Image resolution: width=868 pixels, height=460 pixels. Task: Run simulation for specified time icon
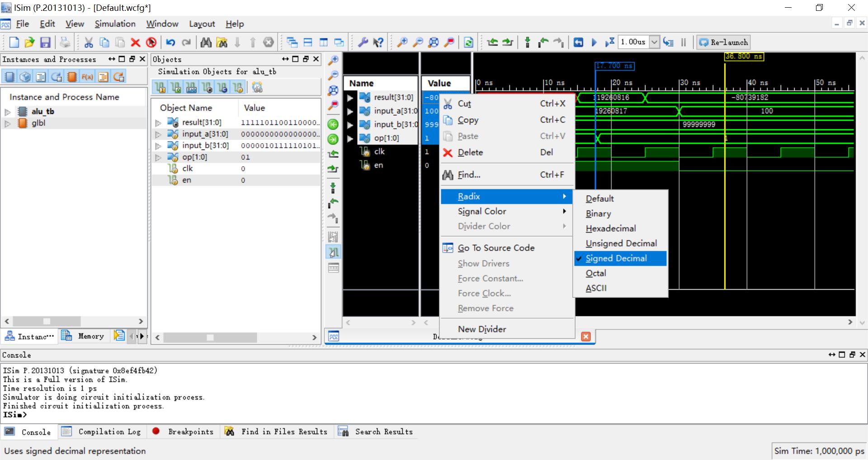[609, 42]
